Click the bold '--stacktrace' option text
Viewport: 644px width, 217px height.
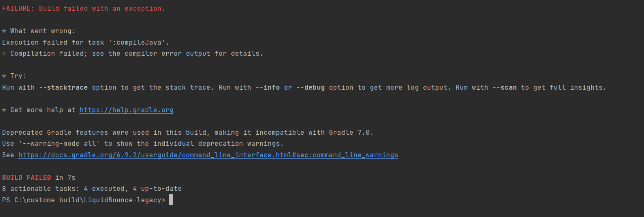(x=63, y=88)
